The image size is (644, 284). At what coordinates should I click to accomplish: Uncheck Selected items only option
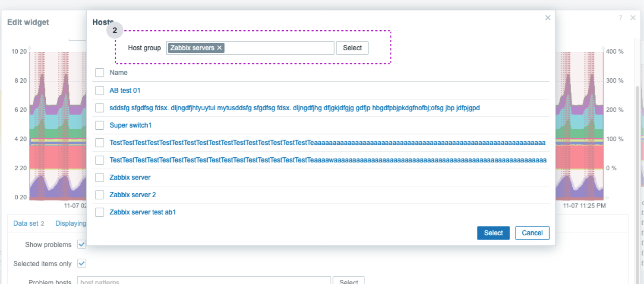82,263
